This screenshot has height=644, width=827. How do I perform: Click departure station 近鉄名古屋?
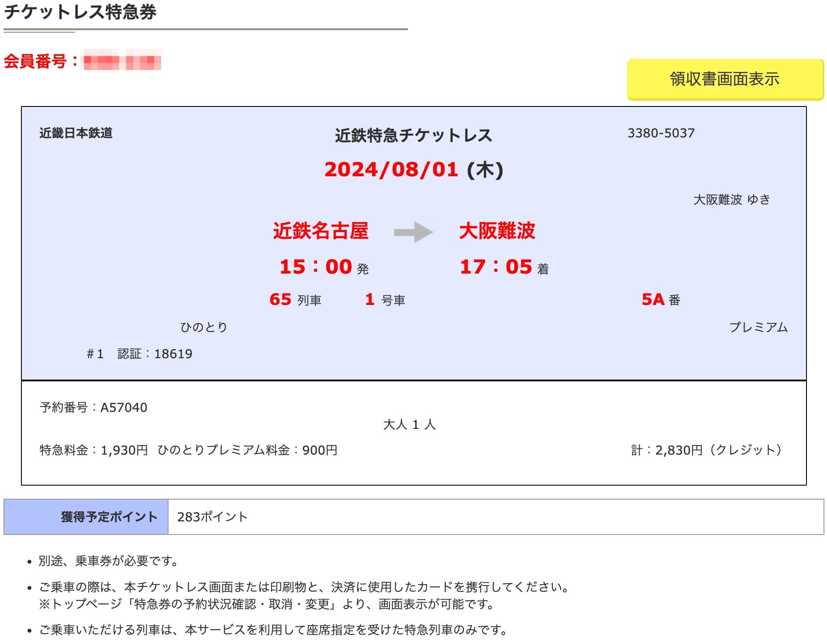pyautogui.click(x=320, y=231)
